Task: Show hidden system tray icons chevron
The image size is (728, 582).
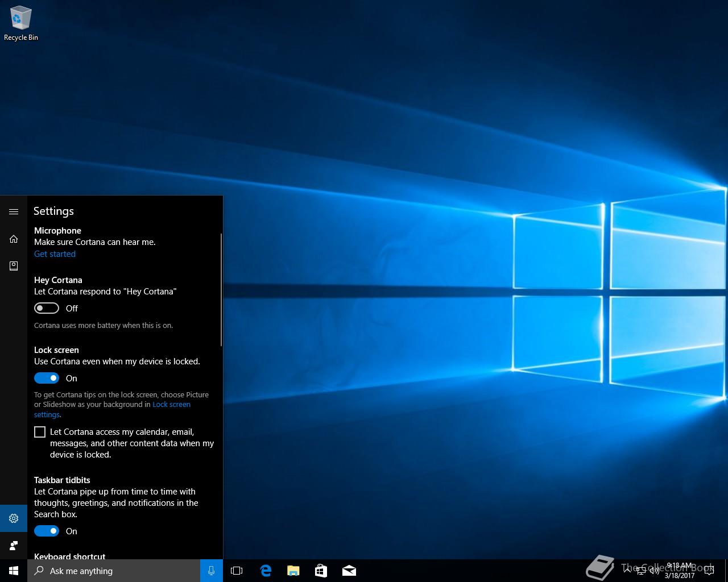Action: (627, 571)
